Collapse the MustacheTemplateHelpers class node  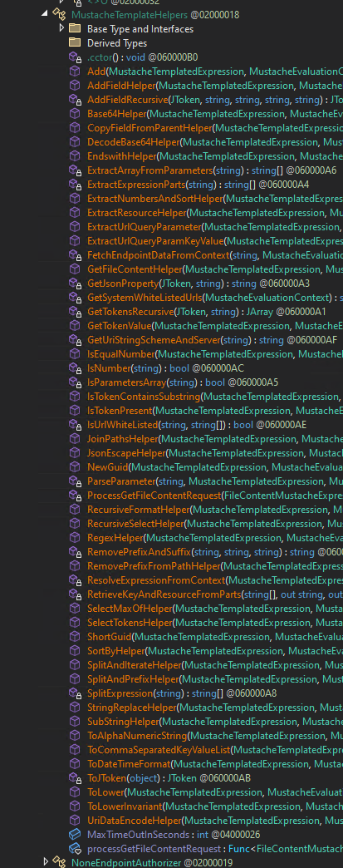(45, 14)
